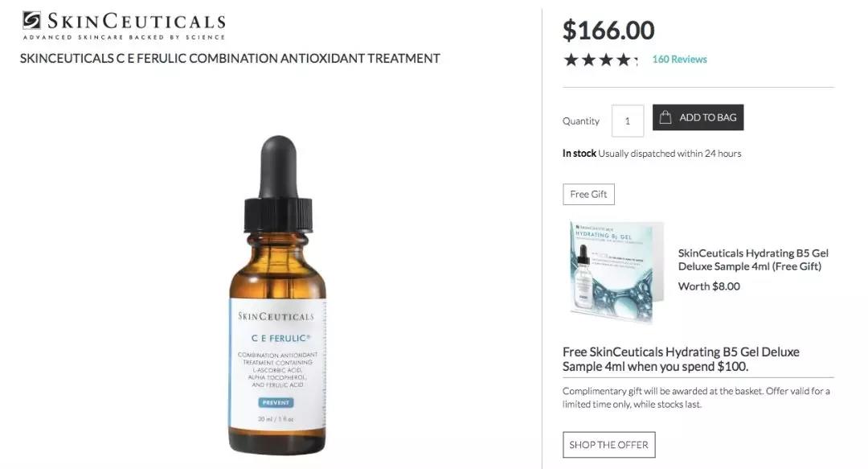Click the SHOP THE OFFER button
868x469 pixels.
pyautogui.click(x=609, y=445)
